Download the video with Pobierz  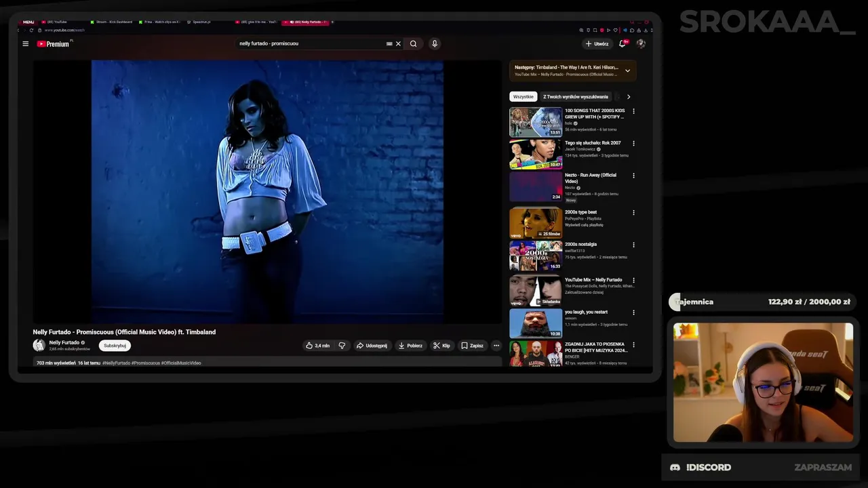click(410, 346)
